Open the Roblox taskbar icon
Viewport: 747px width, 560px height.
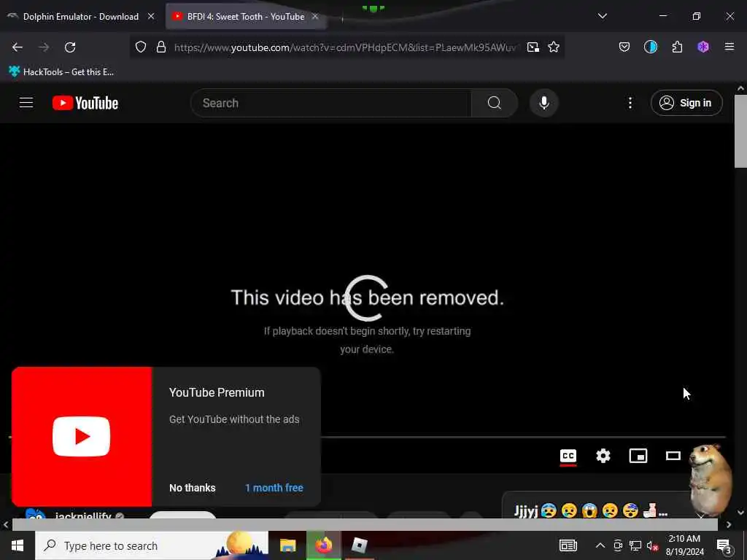(x=359, y=545)
